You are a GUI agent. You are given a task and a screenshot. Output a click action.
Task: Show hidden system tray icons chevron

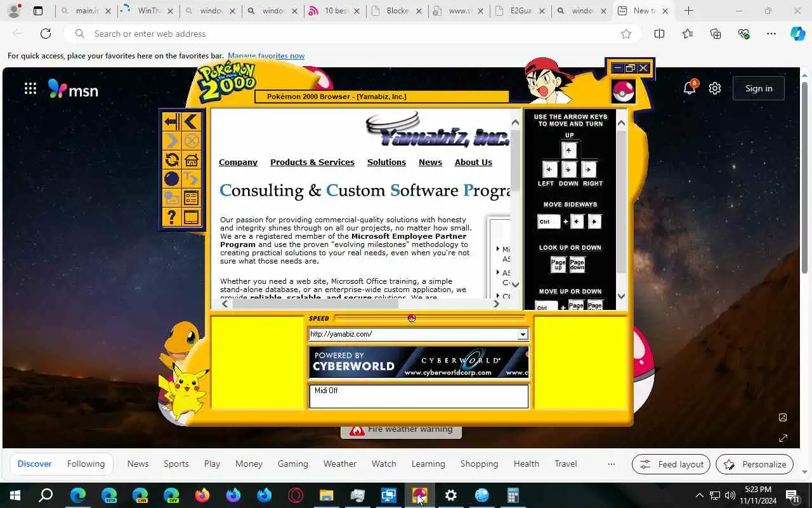coord(699,495)
